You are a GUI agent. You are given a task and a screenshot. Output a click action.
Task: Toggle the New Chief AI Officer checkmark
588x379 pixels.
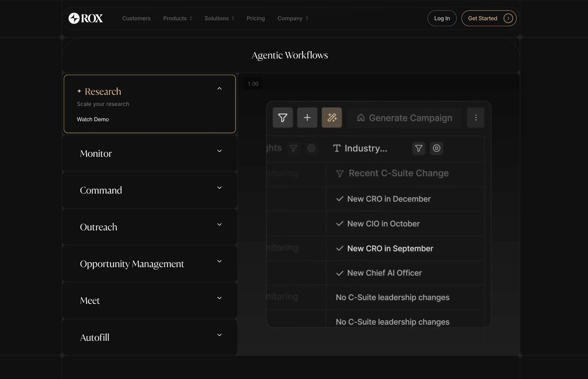point(340,273)
